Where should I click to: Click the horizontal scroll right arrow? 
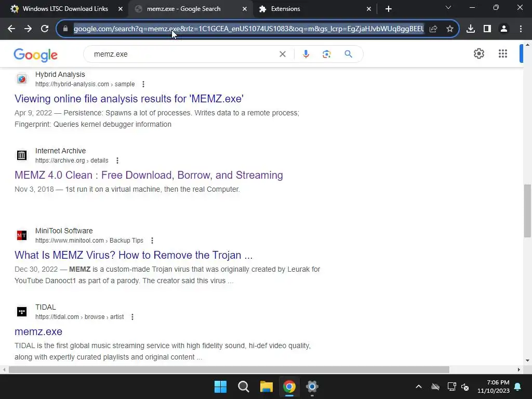(519, 369)
